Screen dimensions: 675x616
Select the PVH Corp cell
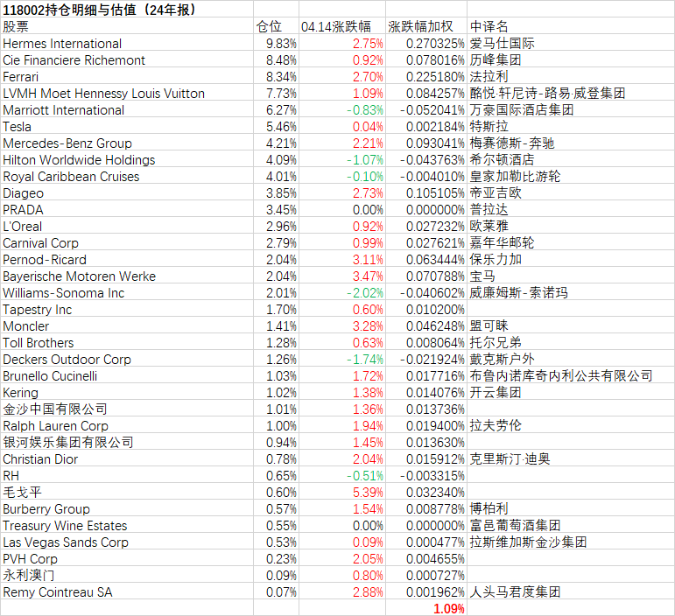[x=127, y=559]
